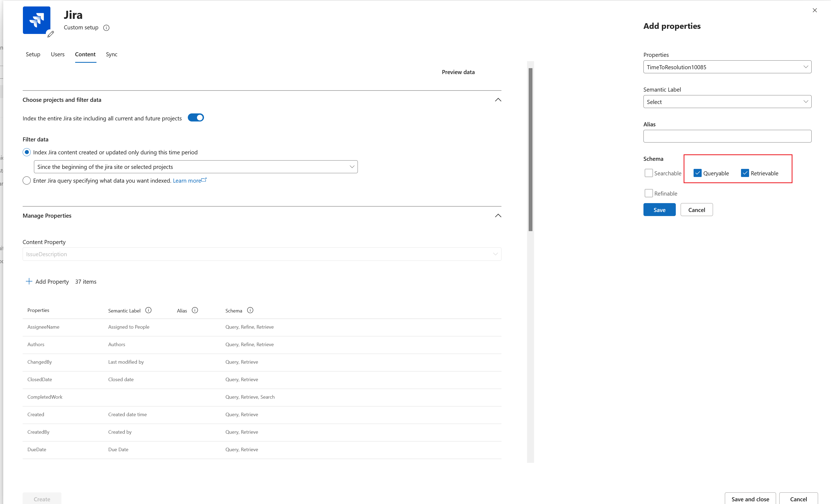
Task: Click the plus icon for Add Property
Action: coord(29,281)
